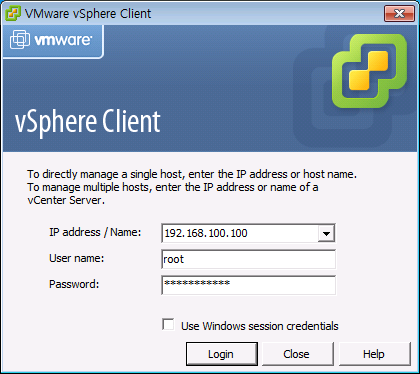
Task: Click the Close button
Action: point(297,354)
